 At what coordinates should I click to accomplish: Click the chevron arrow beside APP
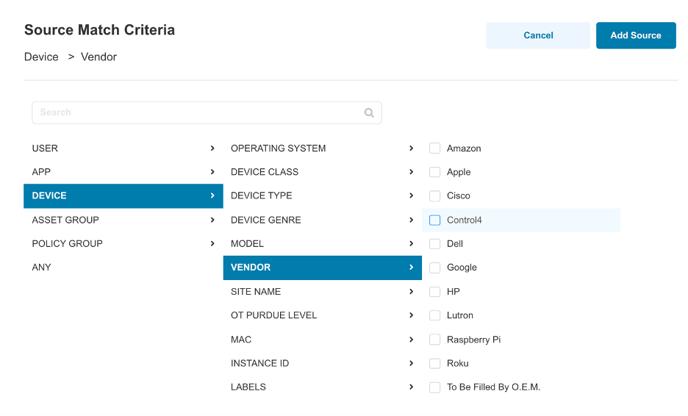[x=212, y=172]
